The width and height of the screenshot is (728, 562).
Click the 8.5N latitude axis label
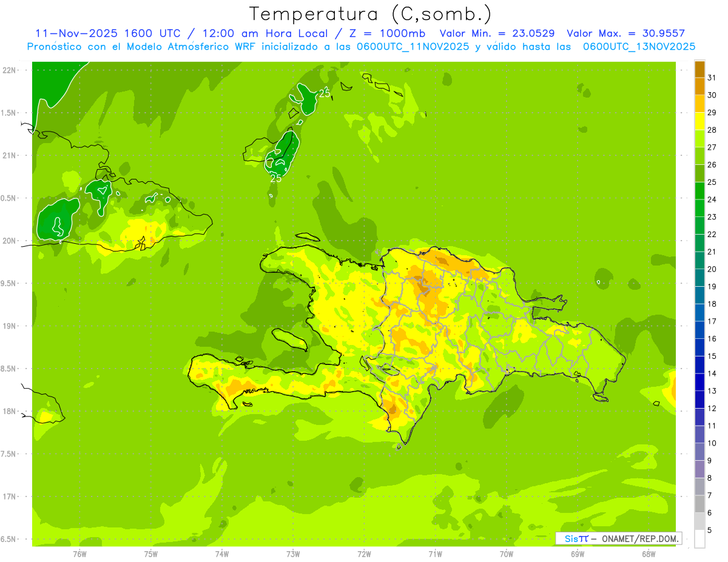9,369
